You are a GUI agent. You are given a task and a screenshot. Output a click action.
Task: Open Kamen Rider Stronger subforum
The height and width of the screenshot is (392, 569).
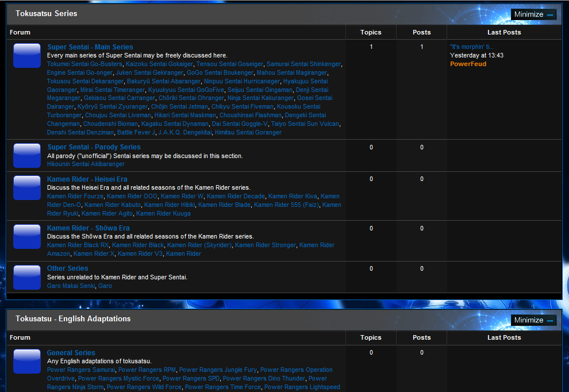(x=266, y=245)
